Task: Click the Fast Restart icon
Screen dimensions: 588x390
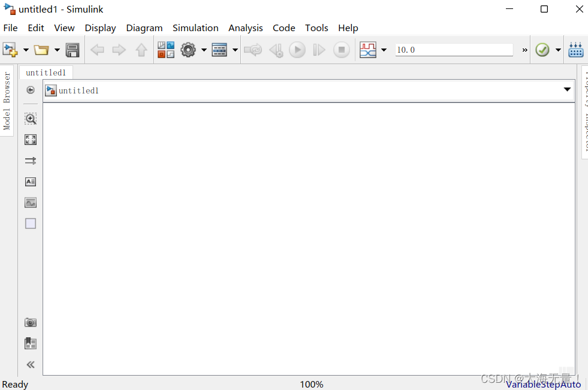Action: (253, 50)
